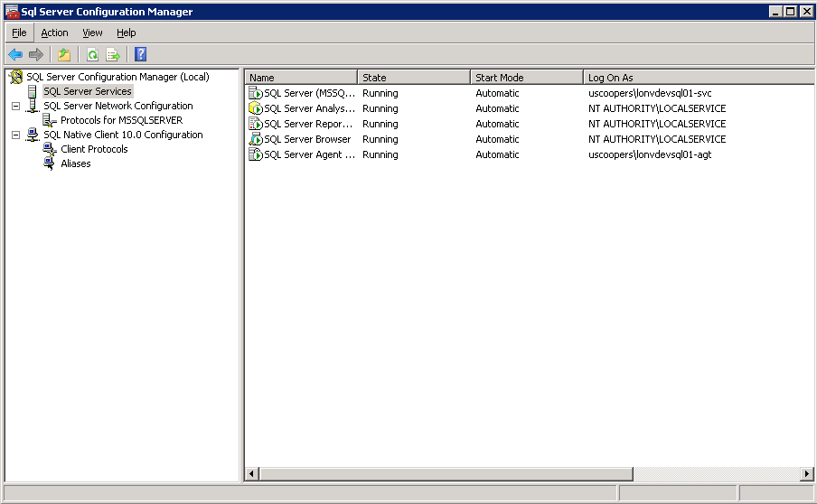Select Protocols for MSSQLSERVER label
The height and width of the screenshot is (504, 817).
click(122, 120)
